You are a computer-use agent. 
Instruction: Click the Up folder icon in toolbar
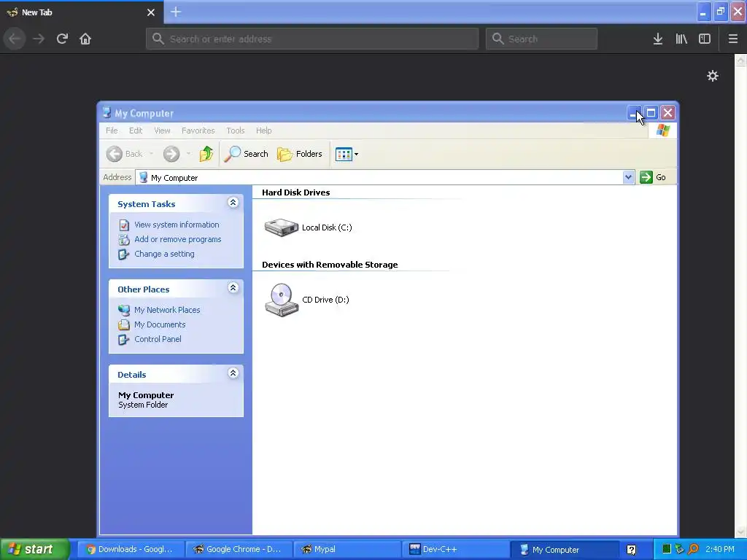206,154
